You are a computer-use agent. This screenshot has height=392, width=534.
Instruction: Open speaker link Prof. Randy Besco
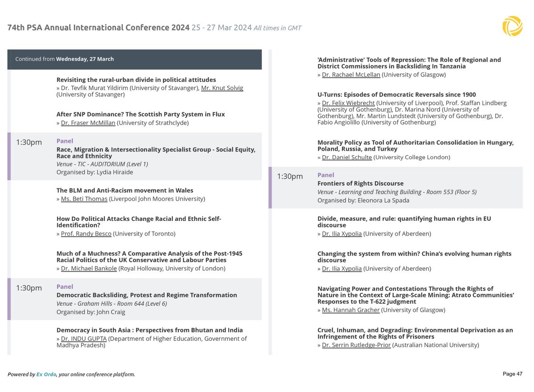coord(87,234)
